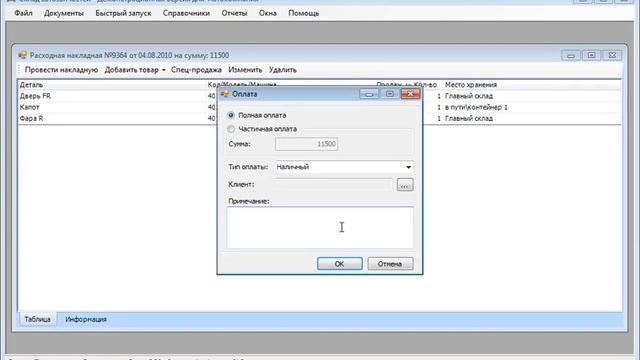Close the Оплата dialog
The image size is (640, 360).
(410, 94)
